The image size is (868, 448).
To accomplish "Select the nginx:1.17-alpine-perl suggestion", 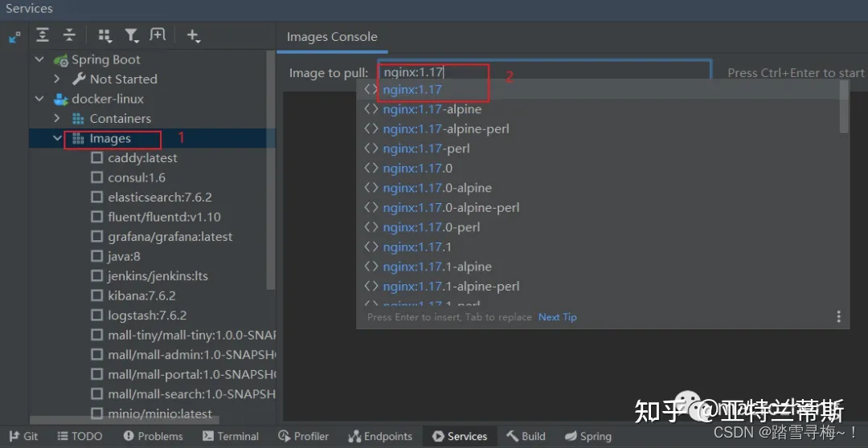I will pos(599,129).
